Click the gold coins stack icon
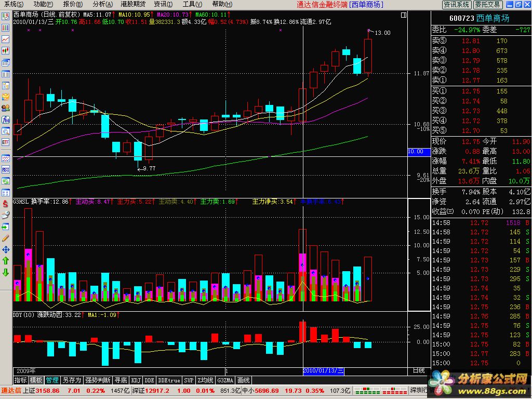 pyautogui.click(x=5, y=97)
